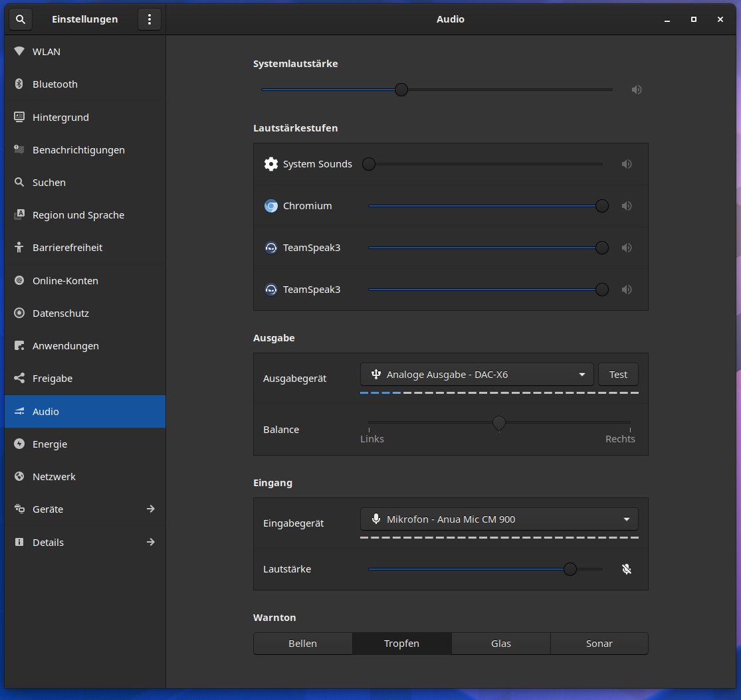This screenshot has width=741, height=700.
Task: Test the output device
Action: tap(618, 375)
